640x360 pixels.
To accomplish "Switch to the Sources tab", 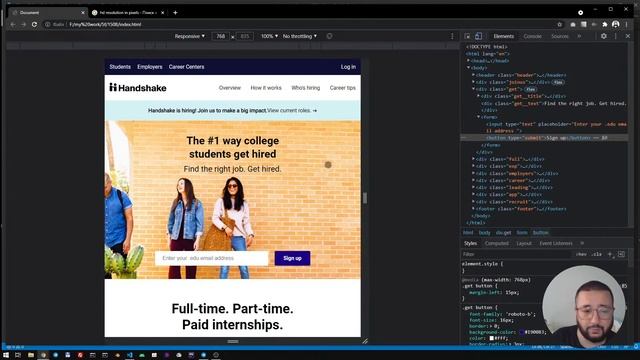I will pyautogui.click(x=560, y=36).
